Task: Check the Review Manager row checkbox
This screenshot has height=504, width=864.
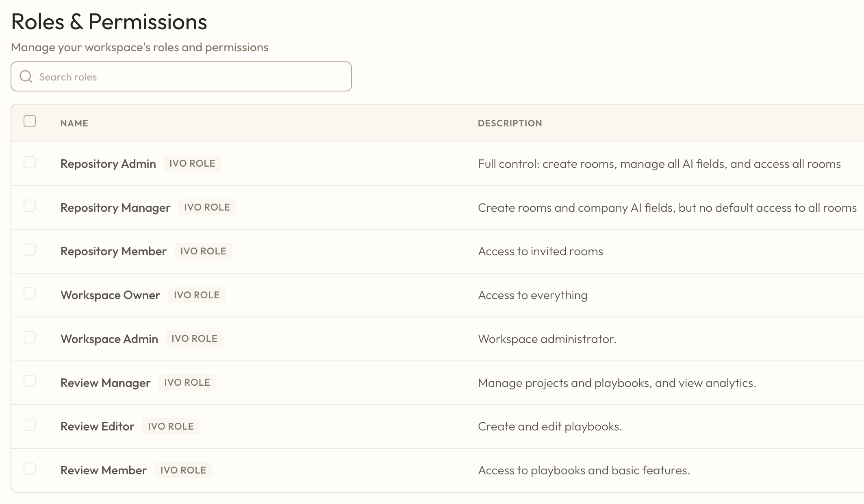Action: (30, 381)
